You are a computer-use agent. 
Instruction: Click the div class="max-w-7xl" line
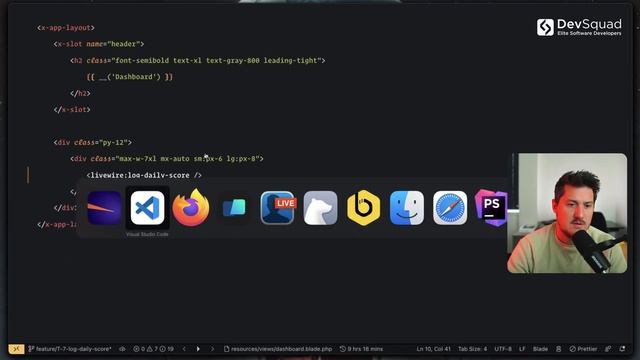(167, 159)
